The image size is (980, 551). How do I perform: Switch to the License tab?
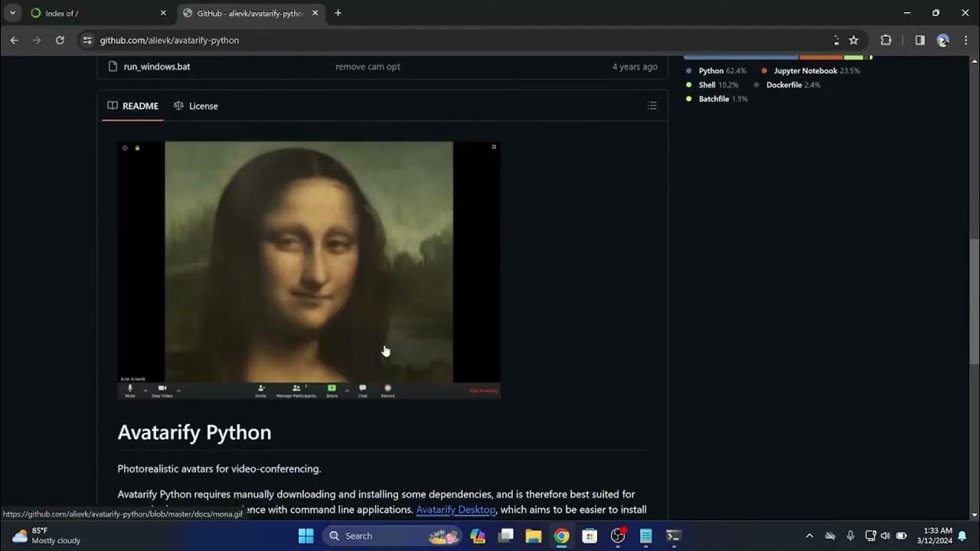196,106
